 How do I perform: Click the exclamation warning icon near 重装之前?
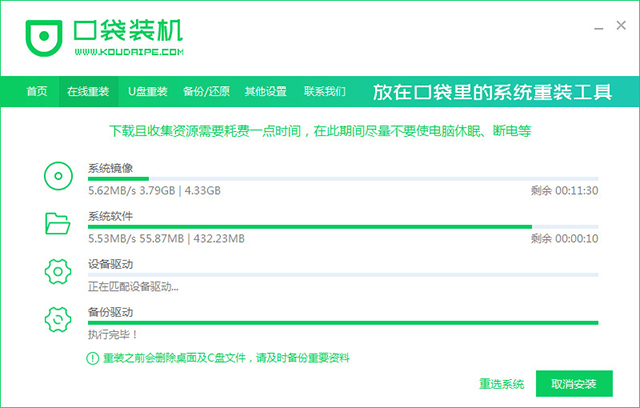pos(93,358)
